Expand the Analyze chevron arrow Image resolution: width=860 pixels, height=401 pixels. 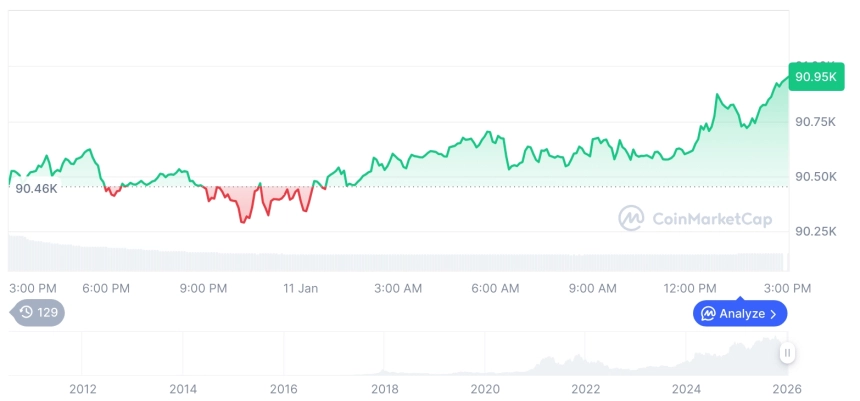[x=774, y=314]
